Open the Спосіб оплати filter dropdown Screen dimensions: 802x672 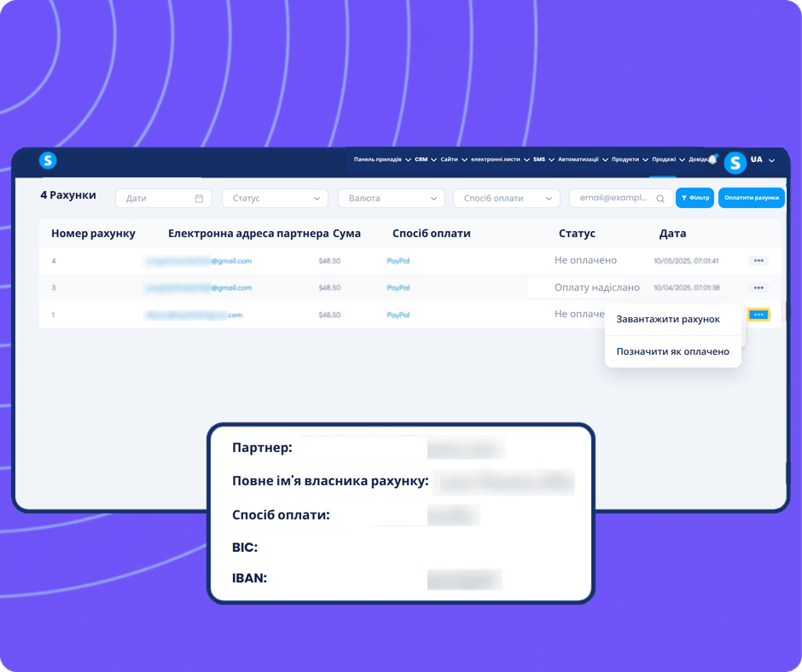[x=506, y=199]
